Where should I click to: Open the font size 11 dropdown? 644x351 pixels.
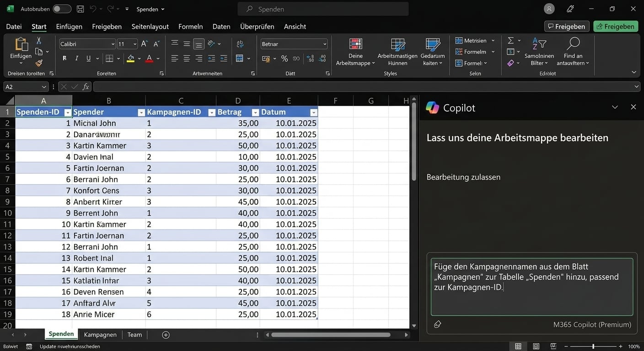coord(135,44)
